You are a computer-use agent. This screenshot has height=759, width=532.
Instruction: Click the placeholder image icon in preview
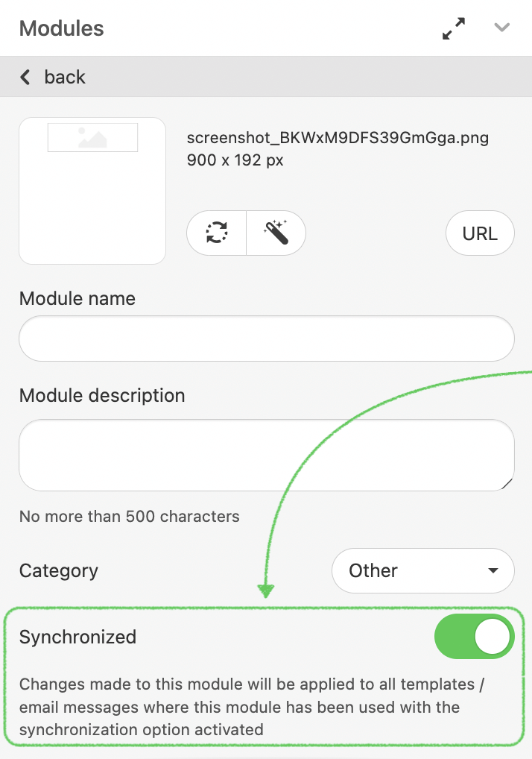coord(92,137)
